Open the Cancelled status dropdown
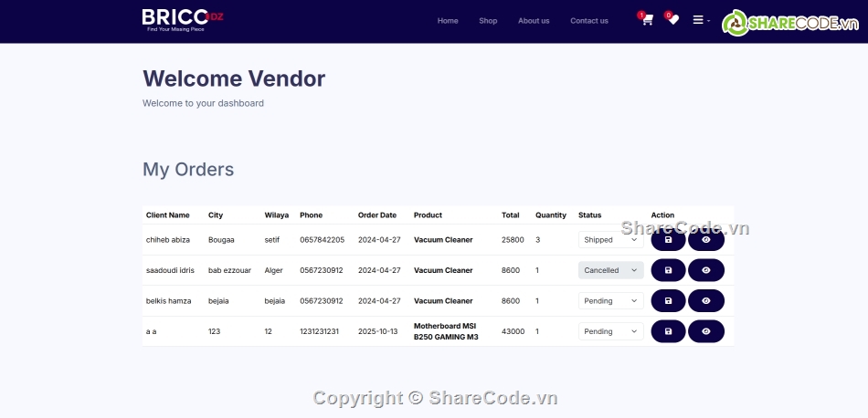The height and width of the screenshot is (418, 868). (610, 270)
